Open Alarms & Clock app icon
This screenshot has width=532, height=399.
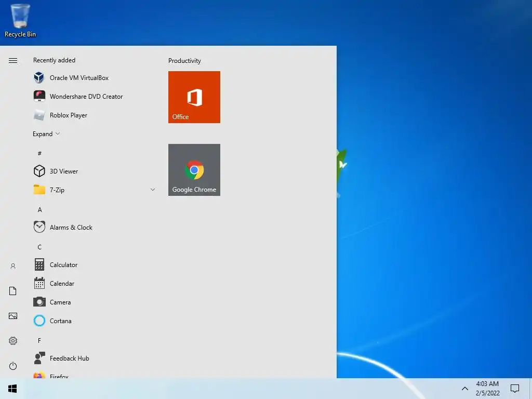[x=39, y=227]
